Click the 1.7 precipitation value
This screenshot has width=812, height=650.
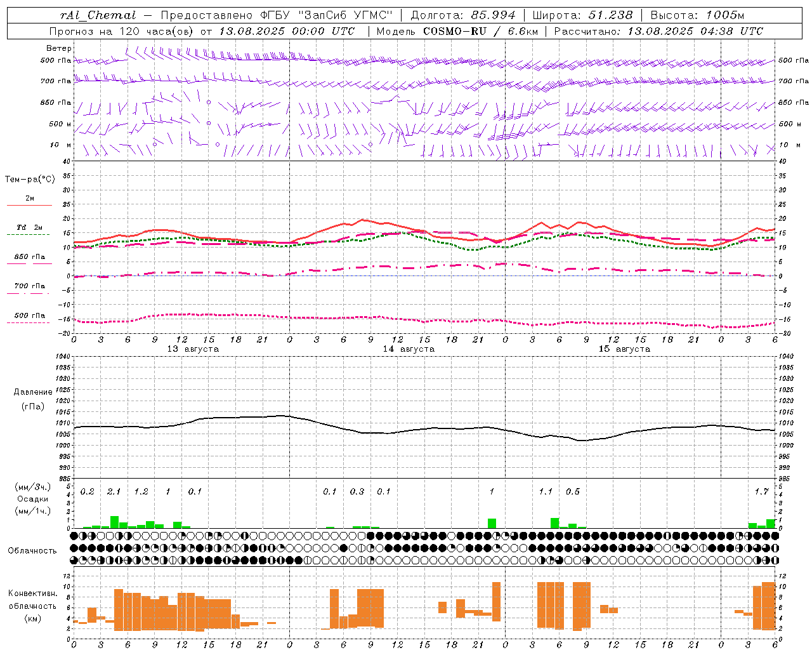click(x=761, y=492)
